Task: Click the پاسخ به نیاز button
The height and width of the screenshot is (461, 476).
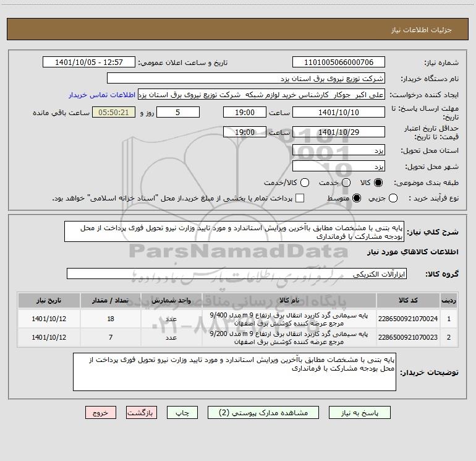Action: click(x=359, y=413)
